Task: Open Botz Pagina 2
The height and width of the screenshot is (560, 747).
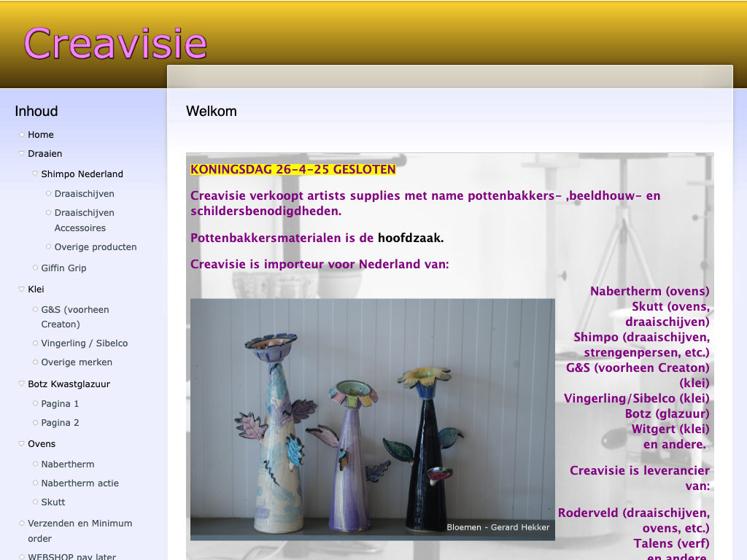Action: 60,423
